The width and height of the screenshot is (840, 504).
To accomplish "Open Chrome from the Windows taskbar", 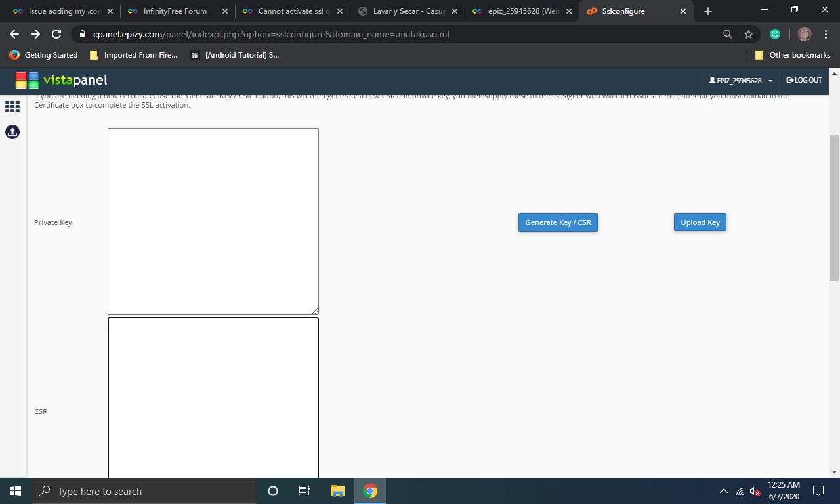I will pyautogui.click(x=370, y=491).
